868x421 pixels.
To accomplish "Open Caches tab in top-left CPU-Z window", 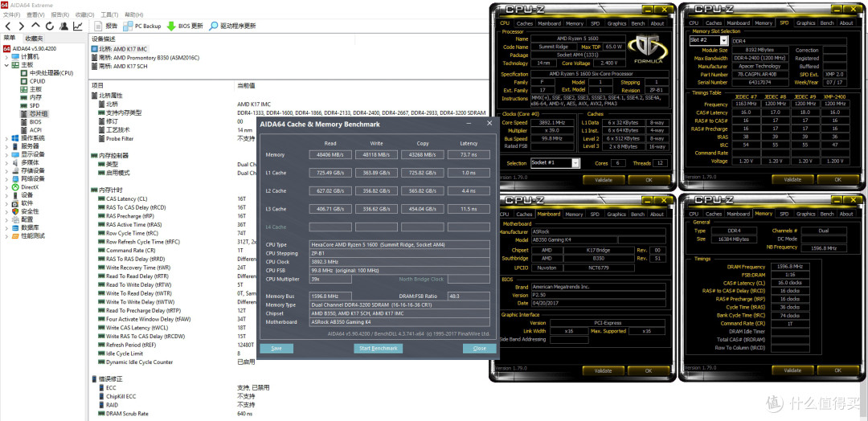I will [x=524, y=23].
